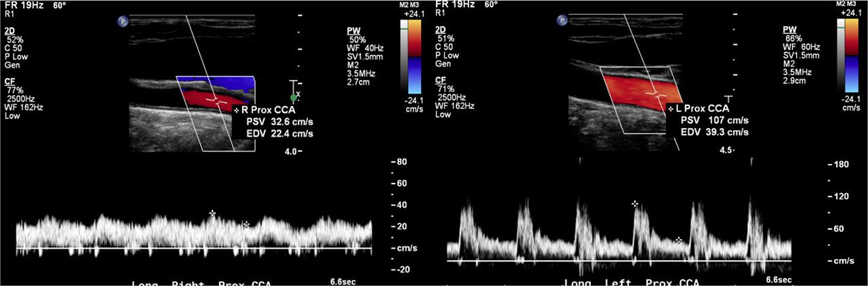This screenshot has height=286, width=868.
Task: Click the 'PW' heading in the L Prox CCA image
Action: [x=789, y=30]
